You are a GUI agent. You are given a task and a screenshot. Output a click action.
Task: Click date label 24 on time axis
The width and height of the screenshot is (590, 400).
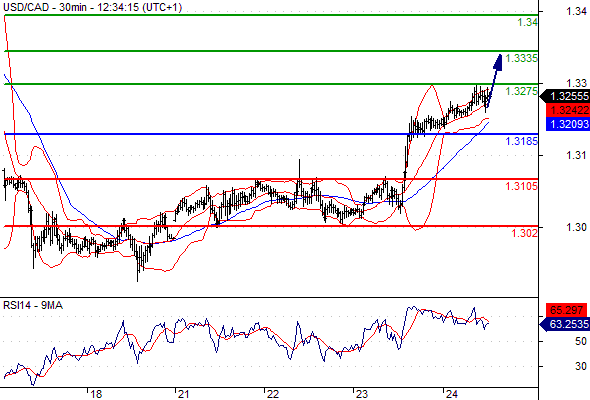[x=451, y=394]
